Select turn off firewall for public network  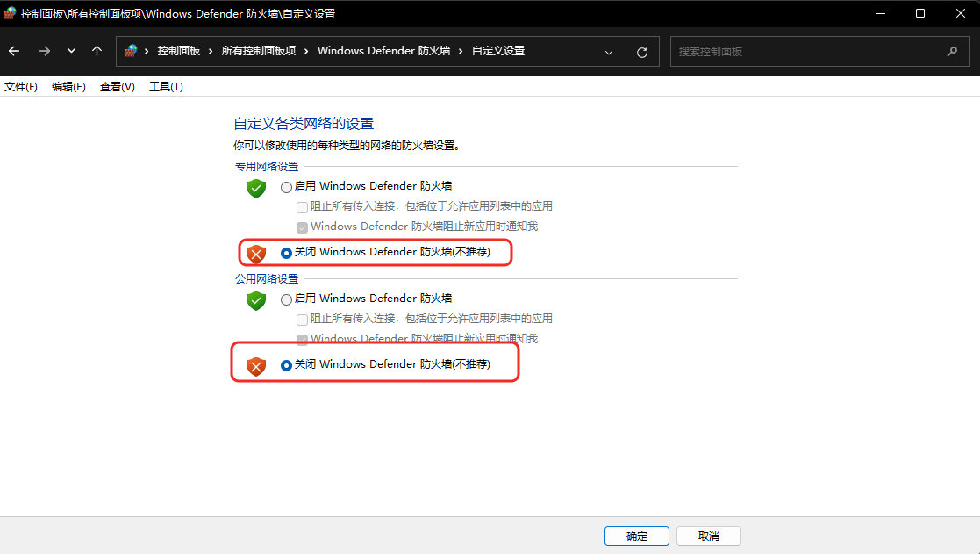(286, 365)
